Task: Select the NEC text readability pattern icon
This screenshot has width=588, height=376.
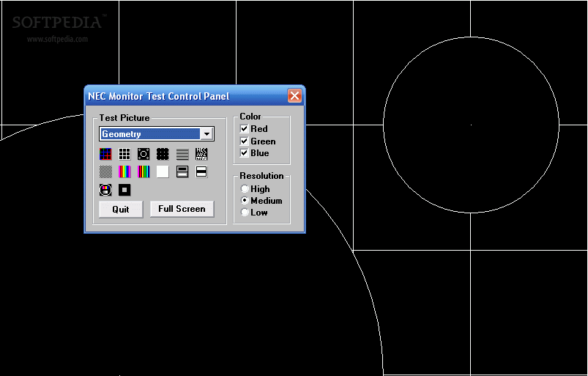Action: tap(201, 154)
